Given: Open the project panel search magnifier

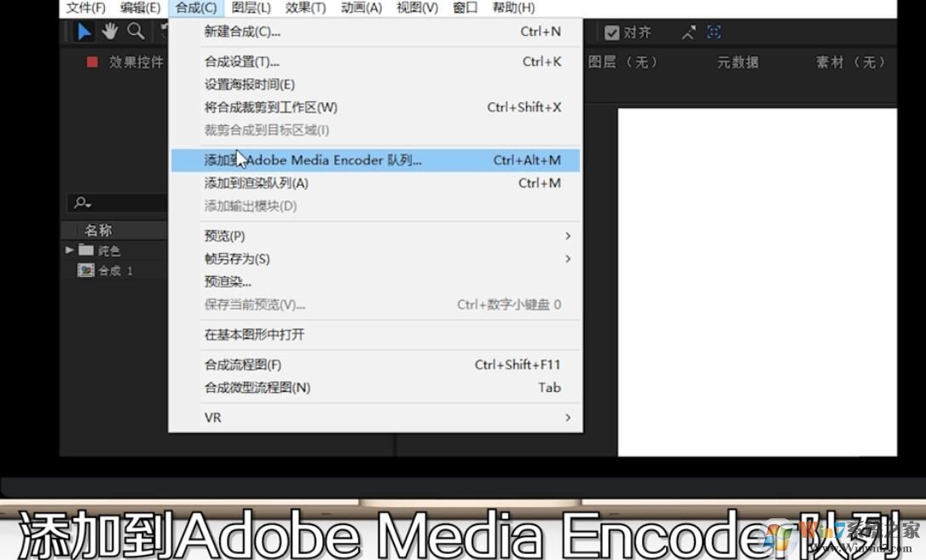Looking at the screenshot, I should (x=80, y=202).
